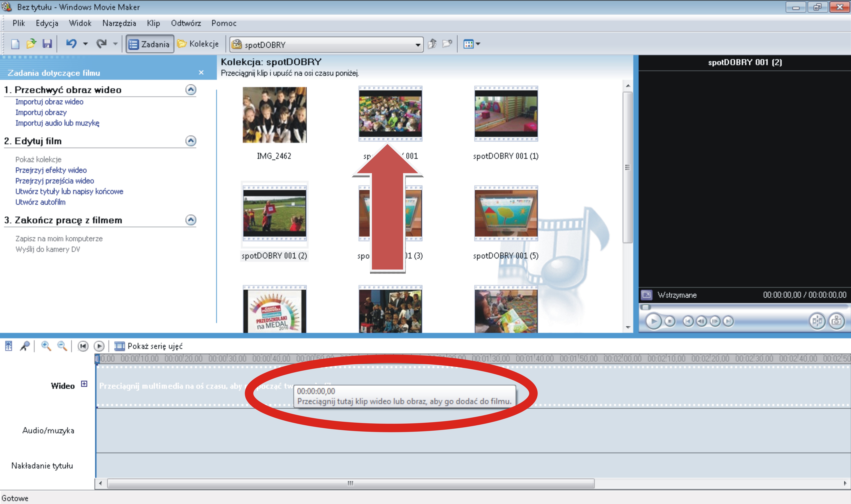Click the Save project floppy icon
The height and width of the screenshot is (504, 851).
click(47, 44)
